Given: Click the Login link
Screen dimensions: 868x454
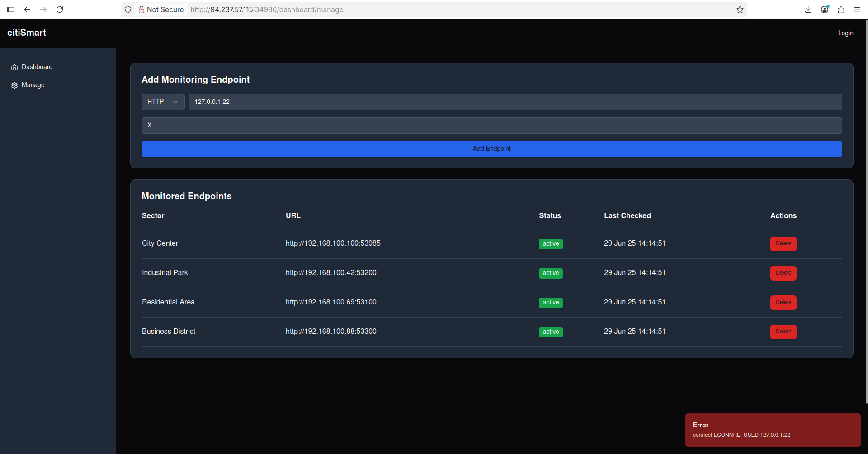Looking at the screenshot, I should (845, 33).
